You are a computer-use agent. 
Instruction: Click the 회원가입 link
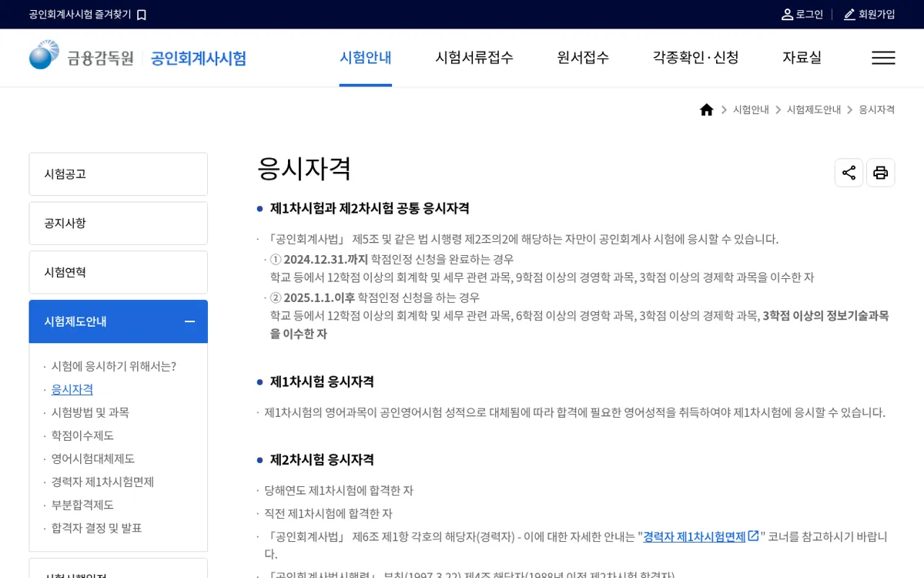point(877,15)
